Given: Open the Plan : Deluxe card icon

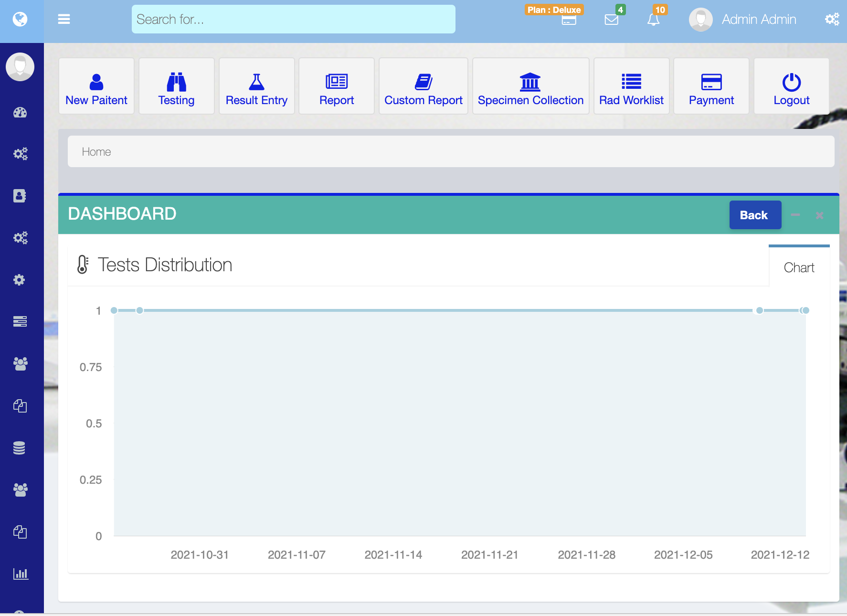Looking at the screenshot, I should (x=569, y=20).
